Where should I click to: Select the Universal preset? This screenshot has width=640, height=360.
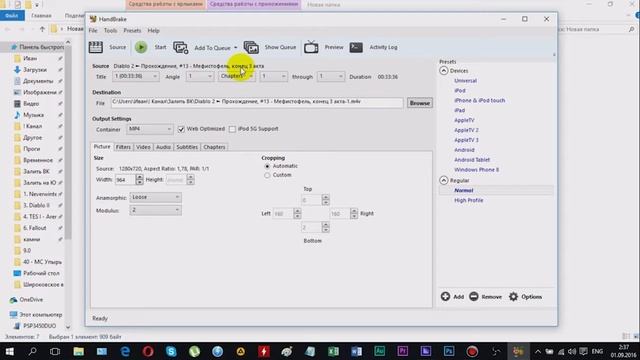coord(465,81)
